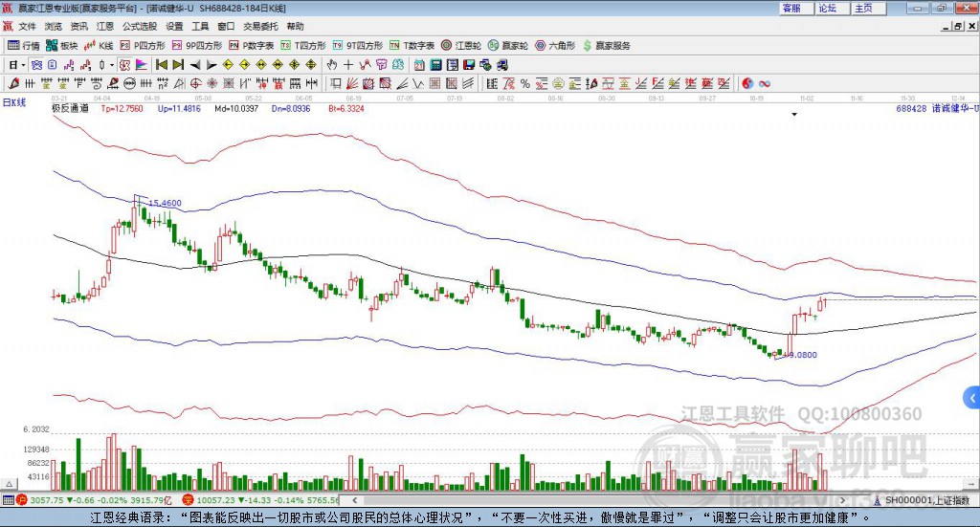Move chart right with black arrow

coord(212,65)
